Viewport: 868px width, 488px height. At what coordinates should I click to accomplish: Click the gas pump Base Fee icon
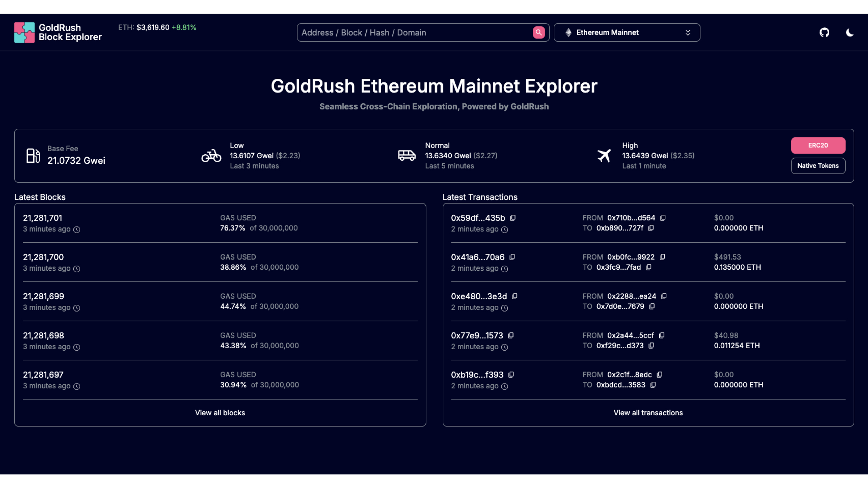click(33, 155)
